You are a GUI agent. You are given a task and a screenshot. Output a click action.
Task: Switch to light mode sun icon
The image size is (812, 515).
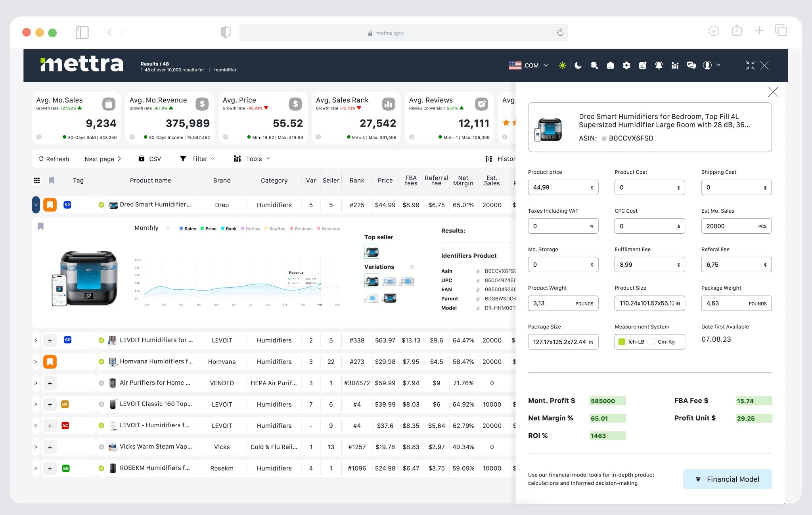pyautogui.click(x=562, y=65)
